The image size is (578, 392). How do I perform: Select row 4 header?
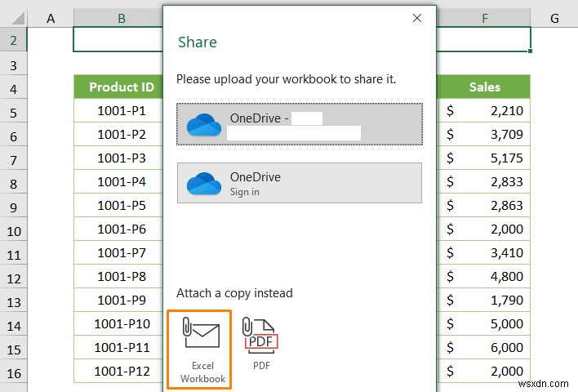[14, 87]
